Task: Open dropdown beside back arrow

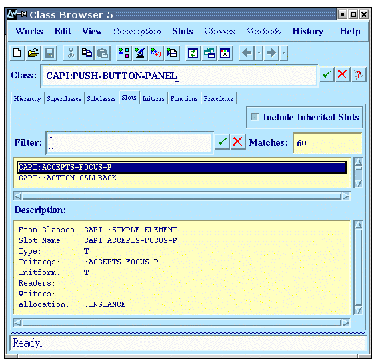Action: (259, 53)
